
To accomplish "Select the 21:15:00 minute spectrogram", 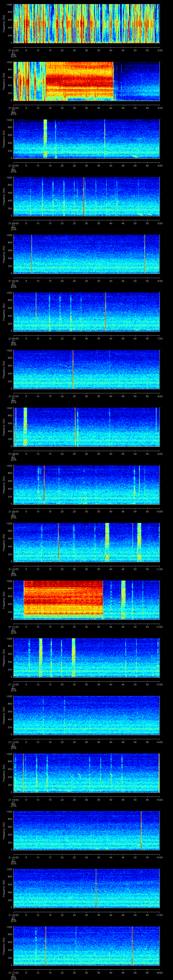I will 86,831.
